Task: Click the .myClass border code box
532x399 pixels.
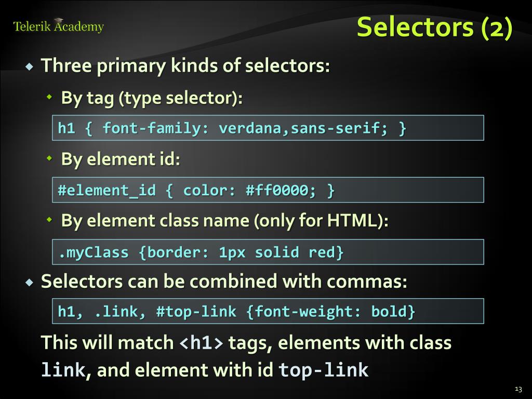Action: click(268, 252)
